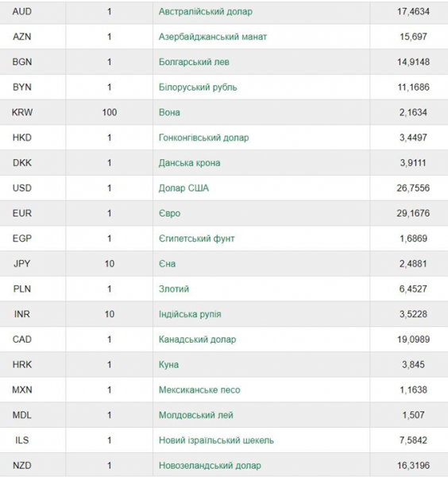
Task: Open the Мексиканське песо link
Action: pos(199,390)
